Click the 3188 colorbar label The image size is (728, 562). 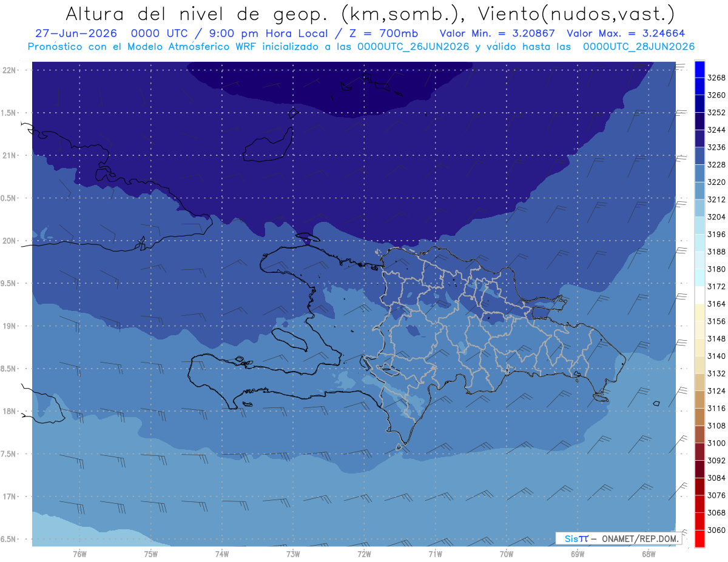(x=716, y=252)
